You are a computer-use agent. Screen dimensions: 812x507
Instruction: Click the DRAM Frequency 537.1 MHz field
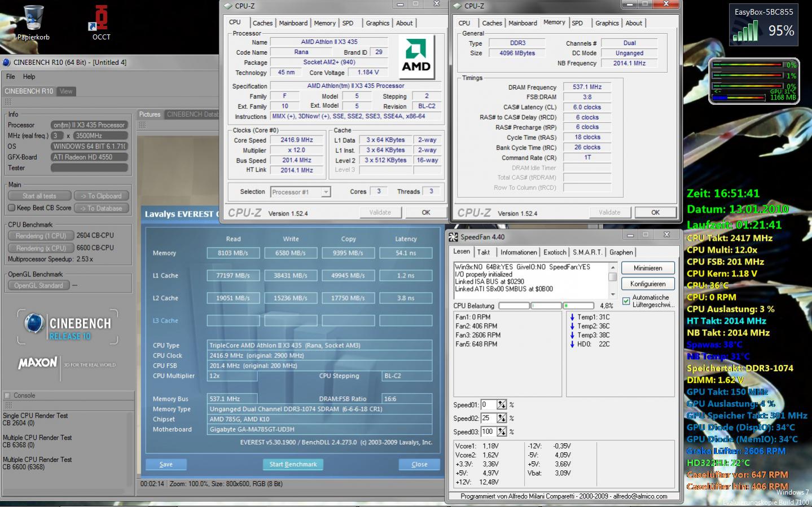[x=587, y=87]
